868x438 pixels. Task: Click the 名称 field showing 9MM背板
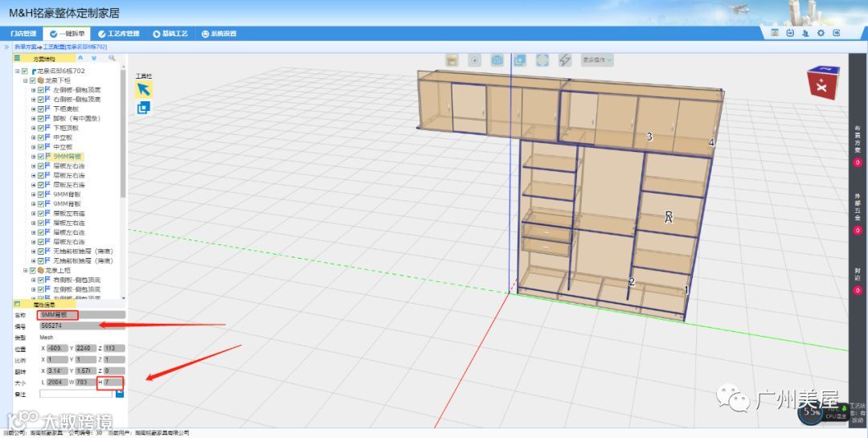click(83, 315)
